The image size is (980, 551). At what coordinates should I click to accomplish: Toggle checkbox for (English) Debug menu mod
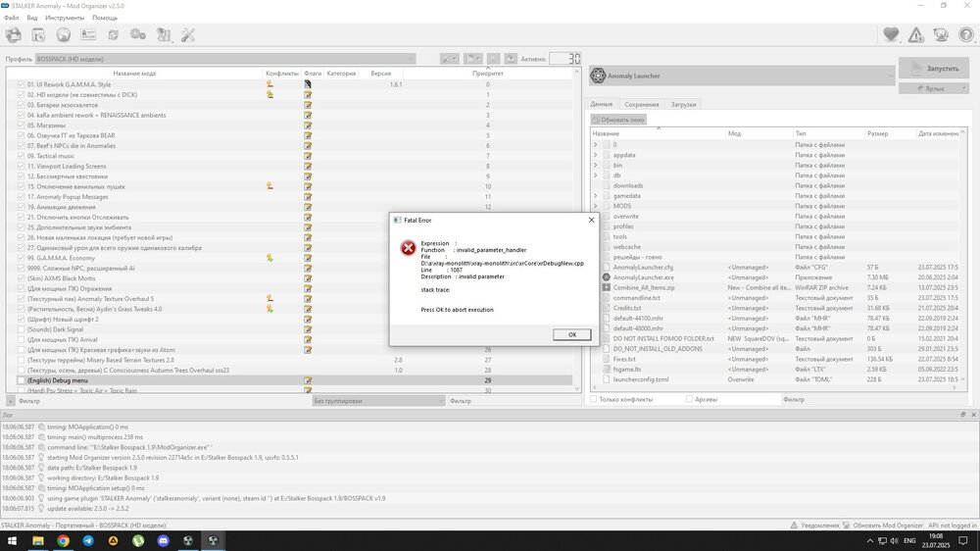click(21, 380)
